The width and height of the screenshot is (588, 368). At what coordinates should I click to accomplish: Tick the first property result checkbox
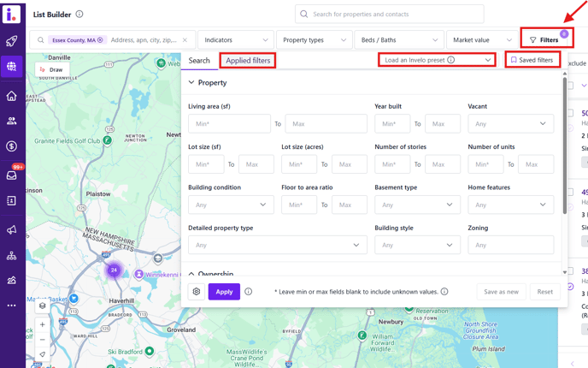(x=571, y=114)
